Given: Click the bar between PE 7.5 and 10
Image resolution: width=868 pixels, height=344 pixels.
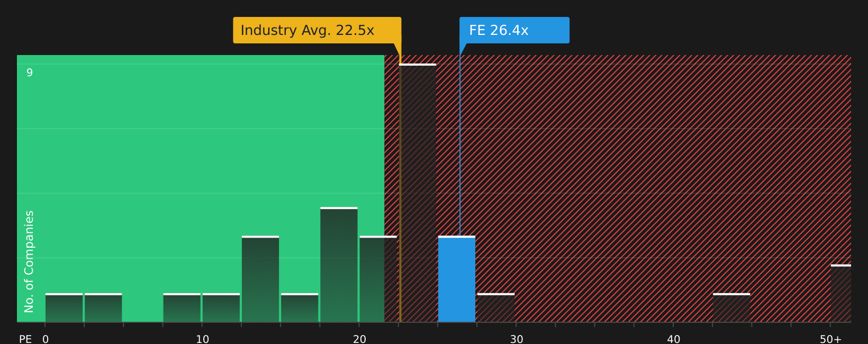Looking at the screenshot, I should 182,307.
